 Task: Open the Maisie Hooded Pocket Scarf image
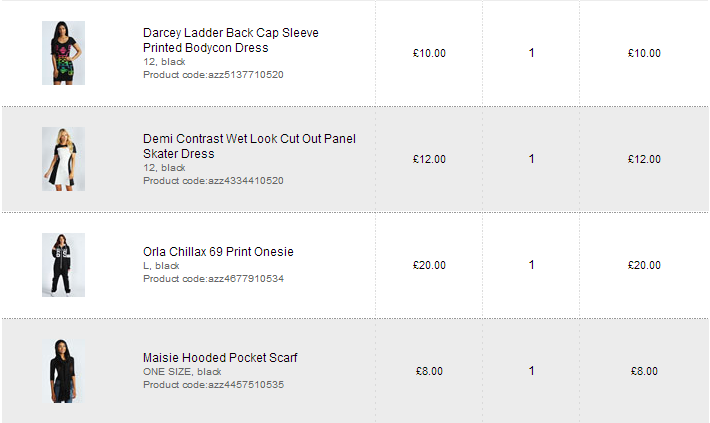tap(63, 371)
